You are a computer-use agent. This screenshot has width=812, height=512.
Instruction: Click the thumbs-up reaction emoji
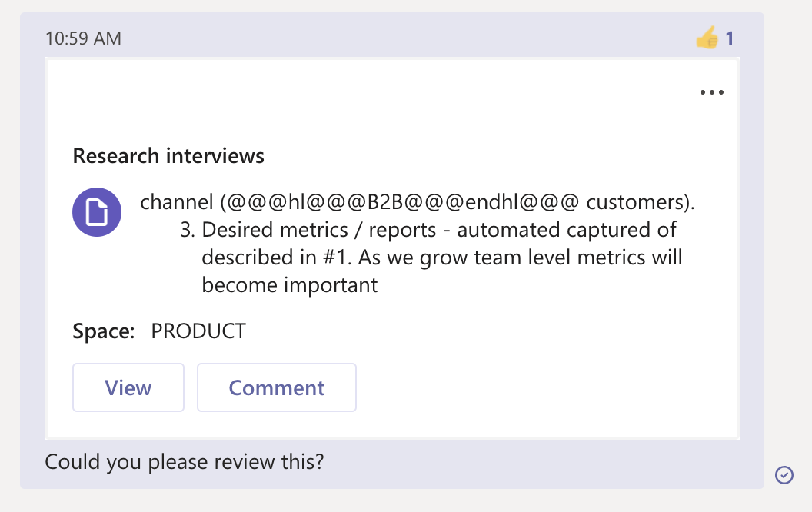(707, 38)
